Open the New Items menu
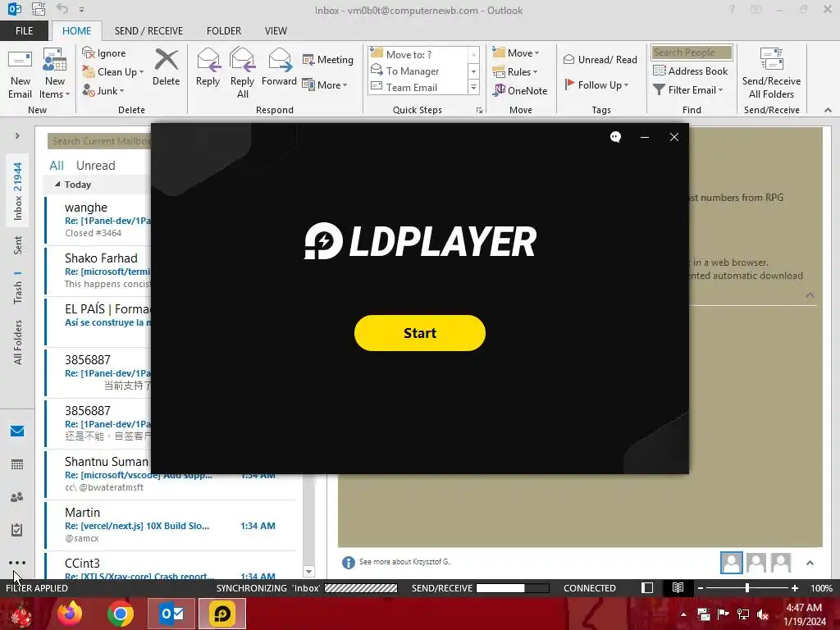 coord(55,74)
